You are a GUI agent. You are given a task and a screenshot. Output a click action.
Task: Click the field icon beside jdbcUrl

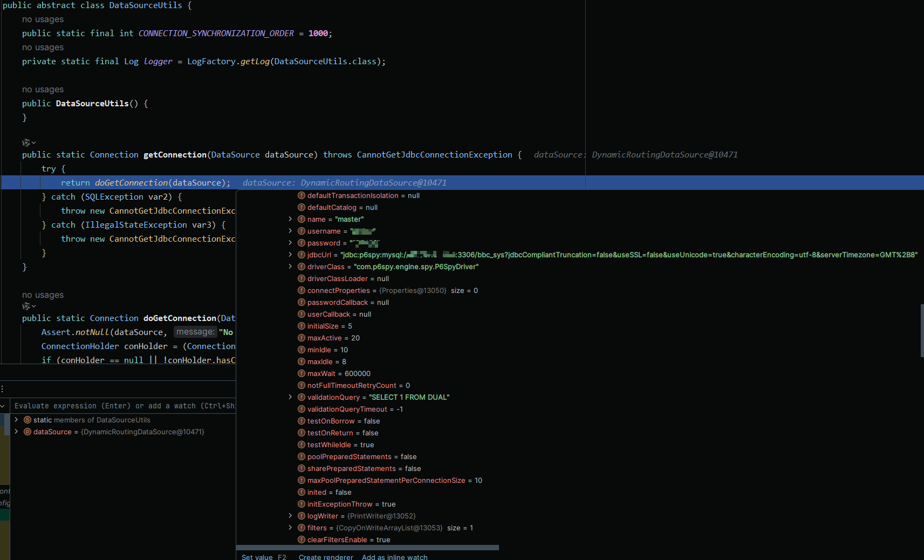[x=302, y=255]
